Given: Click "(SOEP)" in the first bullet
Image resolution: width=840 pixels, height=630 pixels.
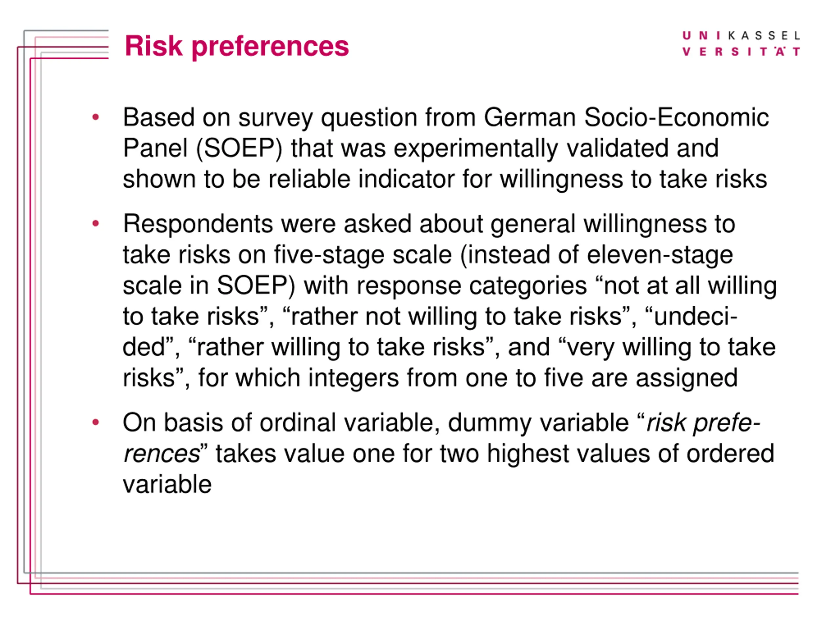Looking at the screenshot, I should [239, 149].
